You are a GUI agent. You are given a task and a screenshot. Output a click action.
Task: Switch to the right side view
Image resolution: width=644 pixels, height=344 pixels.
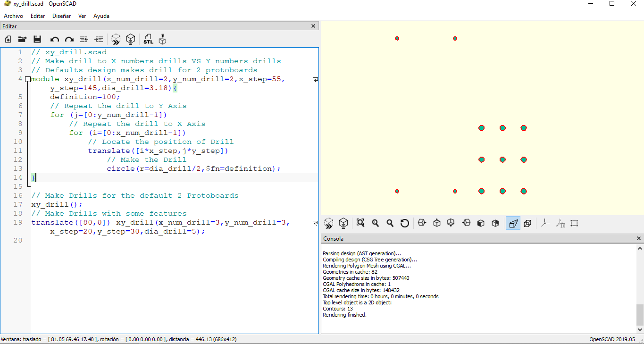422,223
